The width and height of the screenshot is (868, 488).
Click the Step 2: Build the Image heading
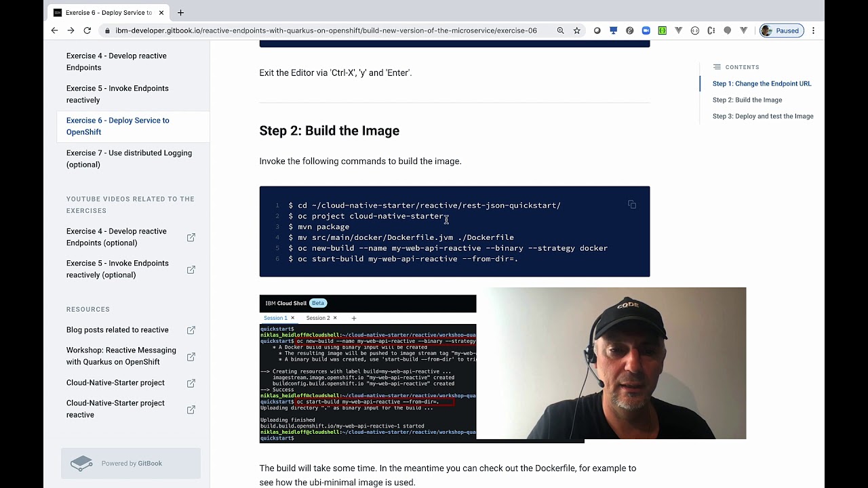point(329,131)
